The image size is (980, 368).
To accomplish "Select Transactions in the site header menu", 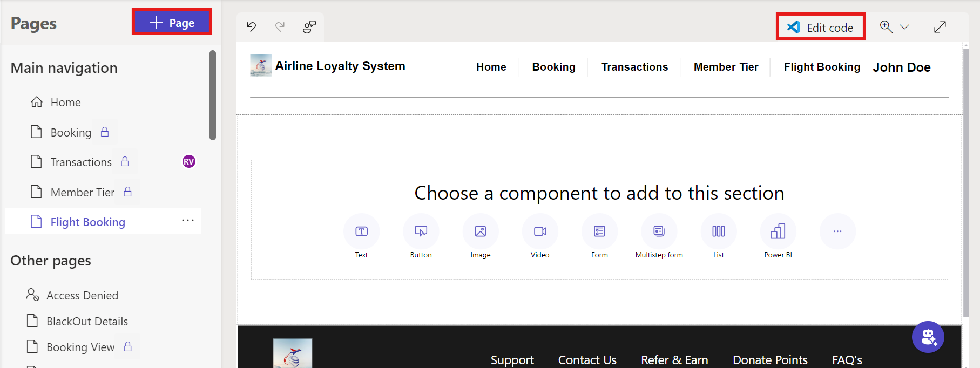I will tap(634, 67).
